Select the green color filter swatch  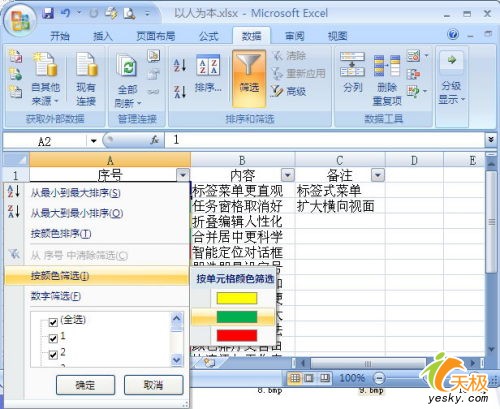(x=237, y=317)
